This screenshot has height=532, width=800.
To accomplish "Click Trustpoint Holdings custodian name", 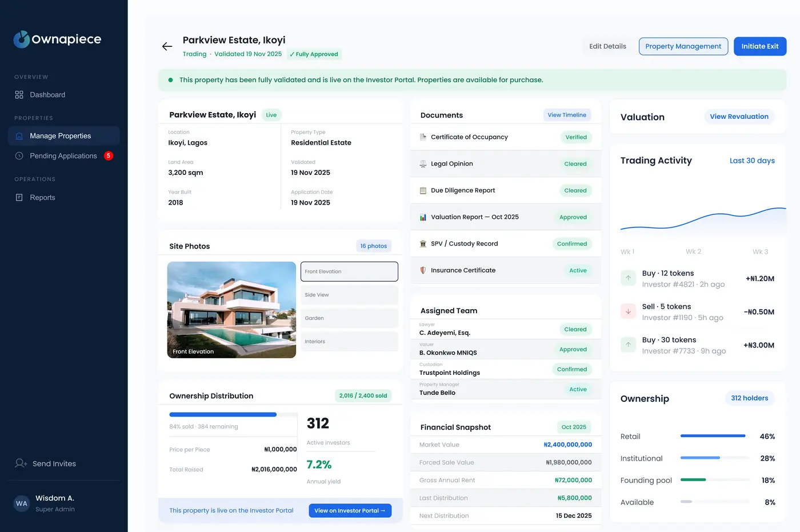I will coord(450,373).
